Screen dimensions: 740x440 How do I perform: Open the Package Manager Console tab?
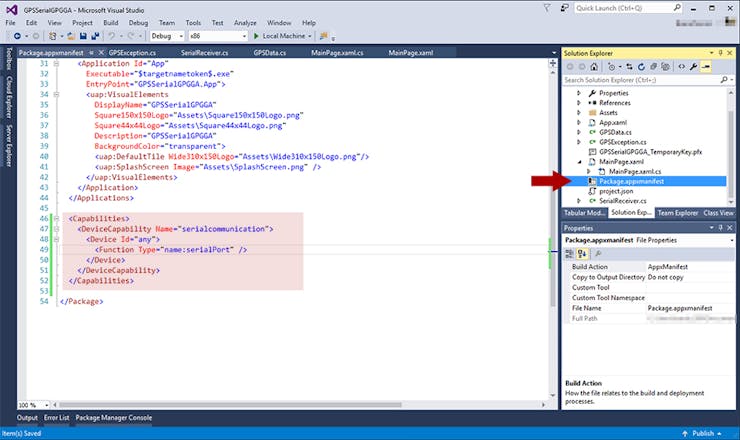pos(114,418)
